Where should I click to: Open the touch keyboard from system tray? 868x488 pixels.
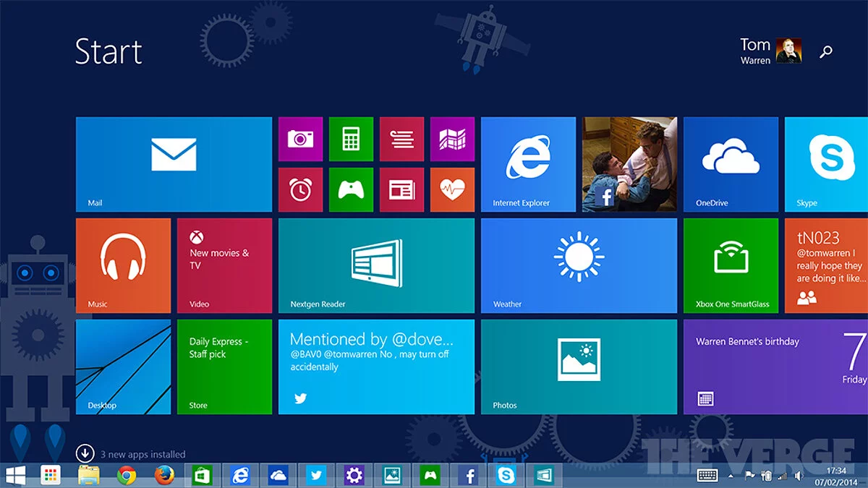tap(707, 475)
